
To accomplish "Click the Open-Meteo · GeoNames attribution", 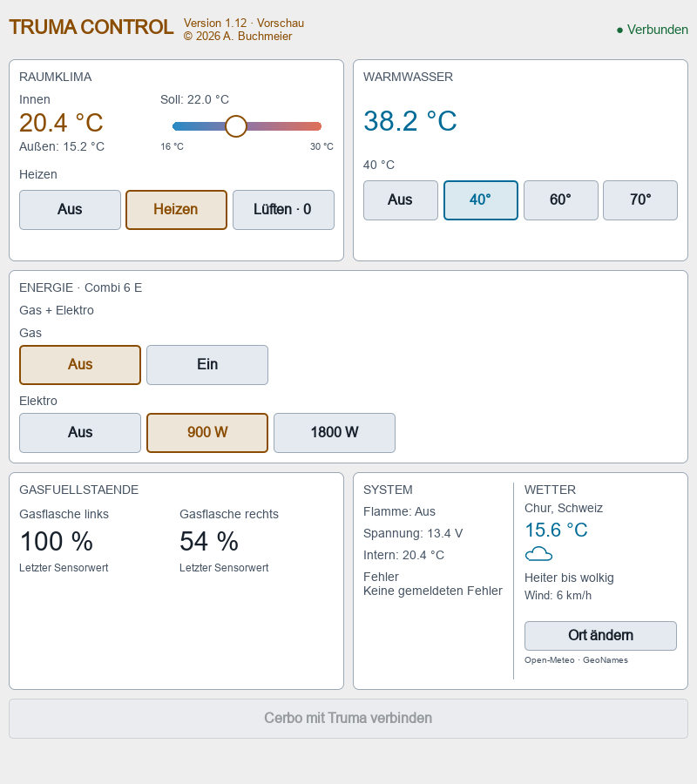I will coord(576,660).
